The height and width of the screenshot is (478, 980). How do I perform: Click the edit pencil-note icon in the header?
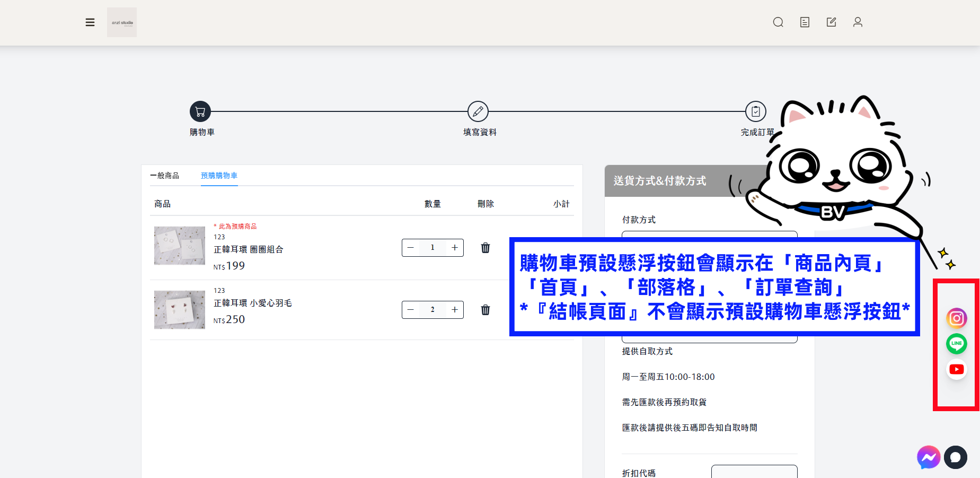click(831, 22)
